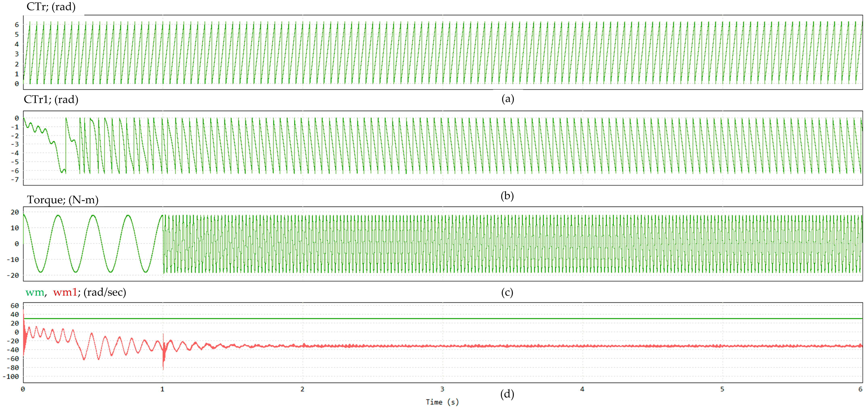Click the Time (s) axis label

click(x=442, y=402)
